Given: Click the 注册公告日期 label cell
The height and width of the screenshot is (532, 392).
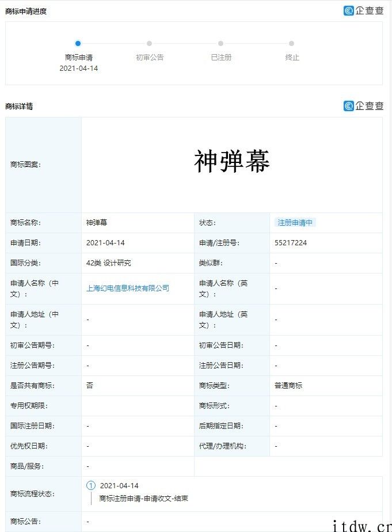Looking at the screenshot, I should (x=232, y=366).
